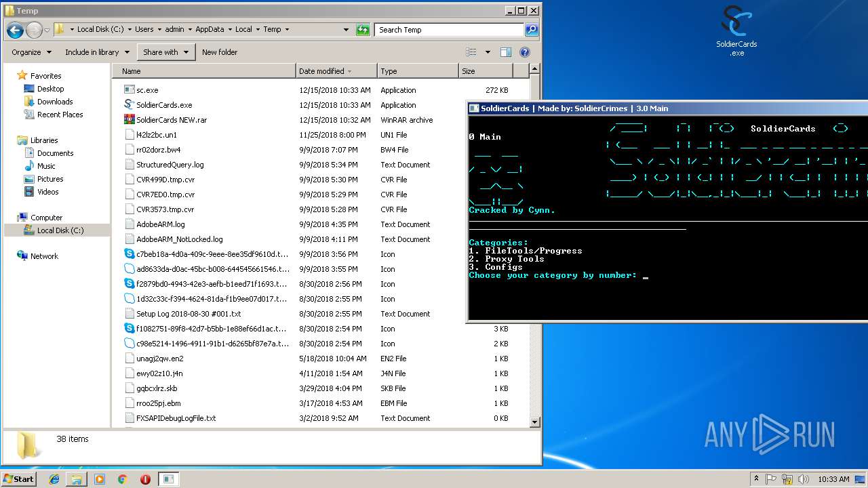Click New folder button
Image resolution: width=868 pixels, height=488 pixels.
point(220,52)
